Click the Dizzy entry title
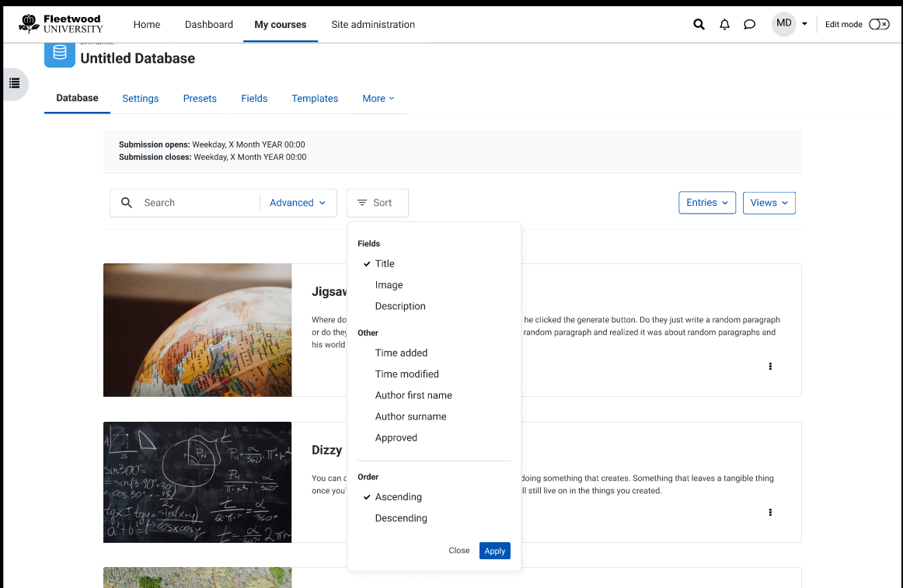The width and height of the screenshot is (903, 588). click(x=327, y=450)
